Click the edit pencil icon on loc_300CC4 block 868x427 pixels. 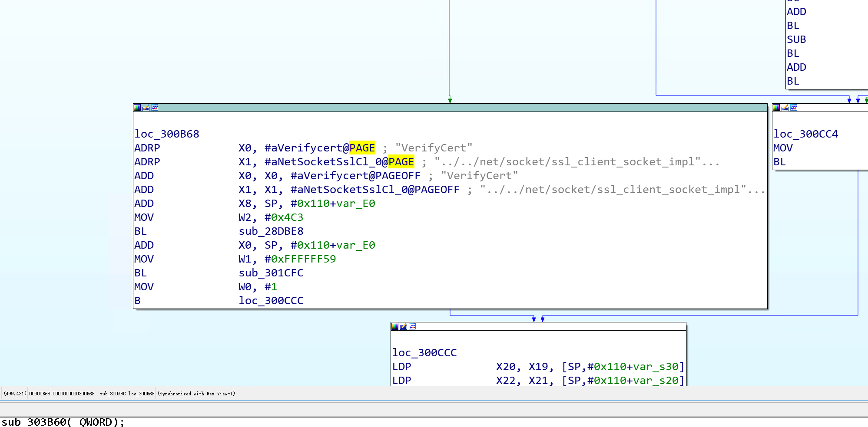(x=785, y=108)
